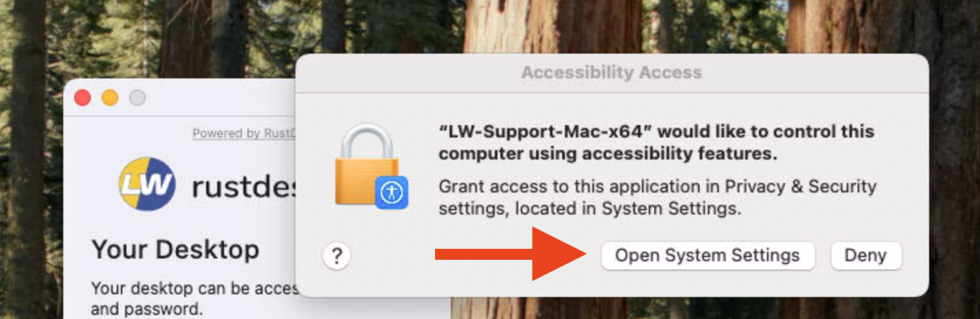Click the Your desktop can be accessed text

[x=194, y=288]
